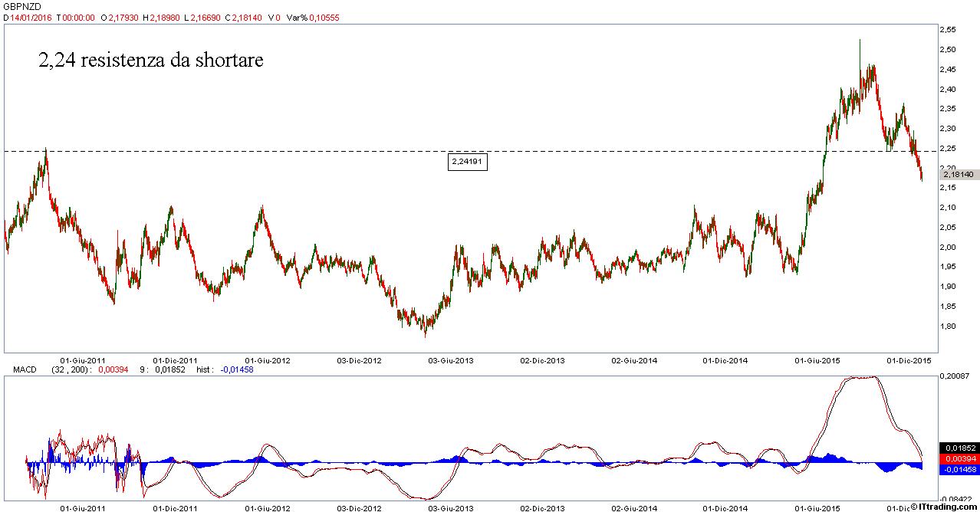Click the red 0,00394 MACD value tag
The height and width of the screenshot is (512, 980).
pyautogui.click(x=959, y=458)
